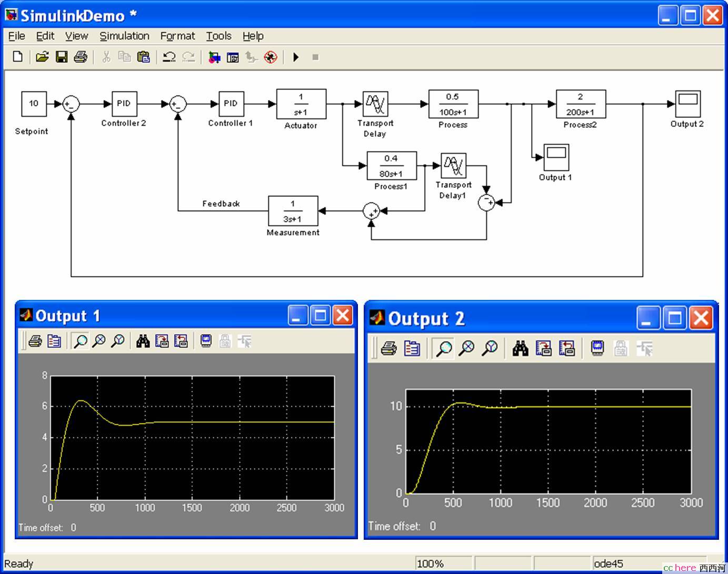This screenshot has width=728, height=574.
Task: Click the lock axes icon in Output 1
Action: click(x=225, y=341)
